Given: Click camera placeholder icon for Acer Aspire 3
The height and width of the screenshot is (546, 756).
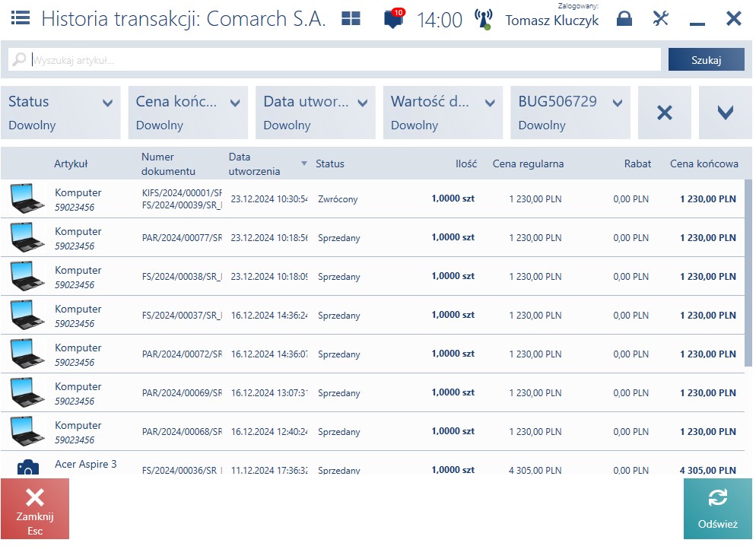Looking at the screenshot, I should tap(28, 468).
